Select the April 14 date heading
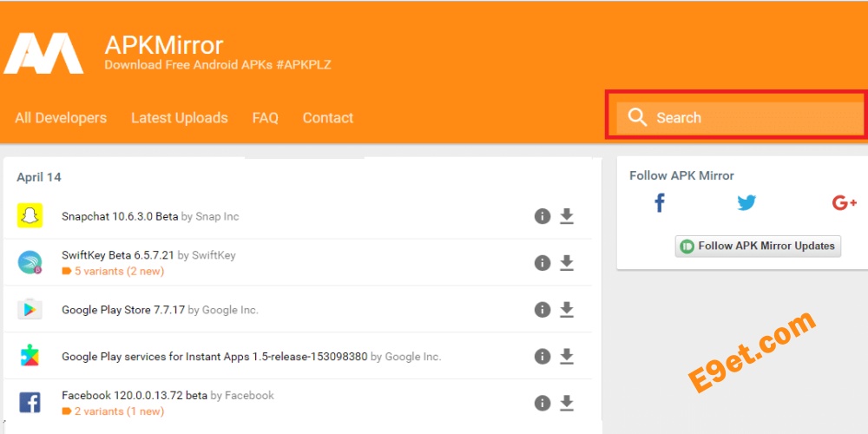This screenshot has width=868, height=434. (39, 177)
